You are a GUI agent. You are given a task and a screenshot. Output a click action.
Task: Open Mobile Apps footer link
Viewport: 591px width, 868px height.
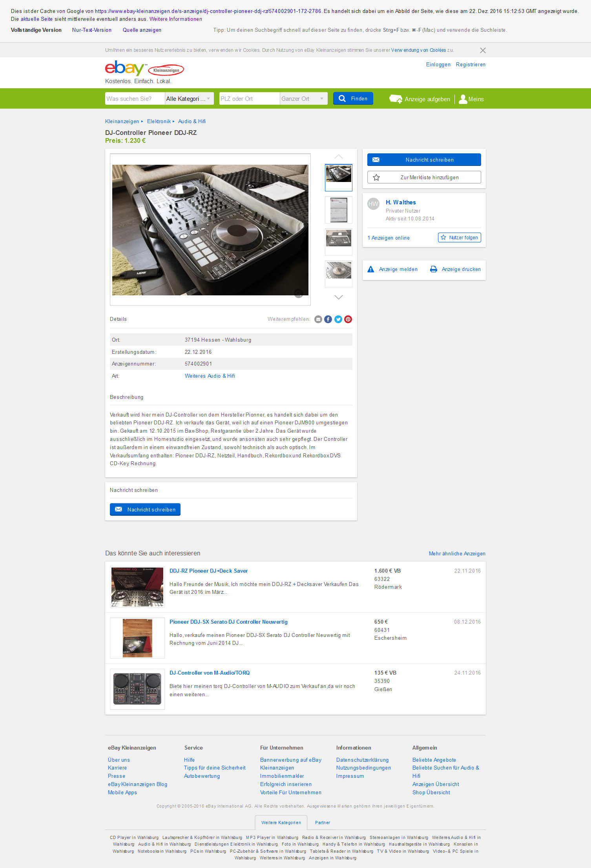click(122, 793)
